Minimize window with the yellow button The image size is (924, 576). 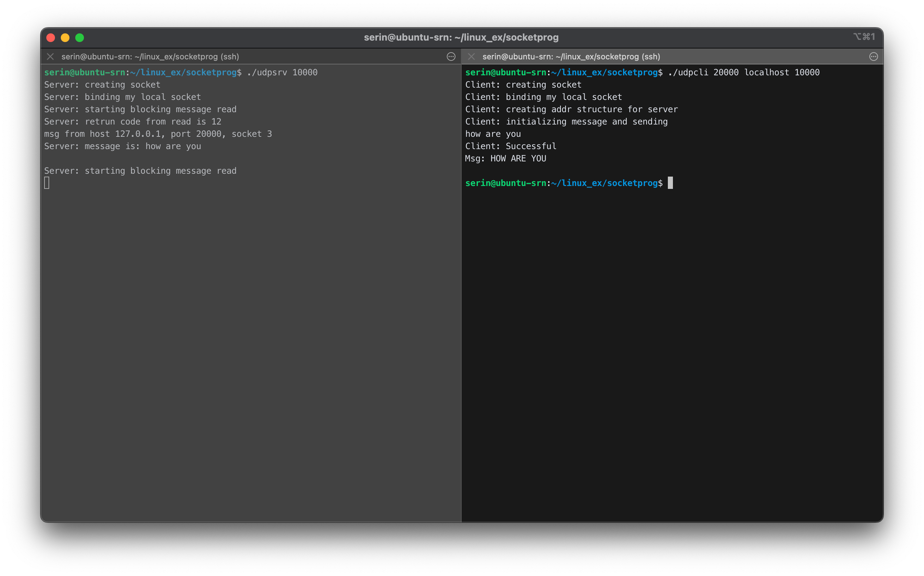(x=65, y=37)
